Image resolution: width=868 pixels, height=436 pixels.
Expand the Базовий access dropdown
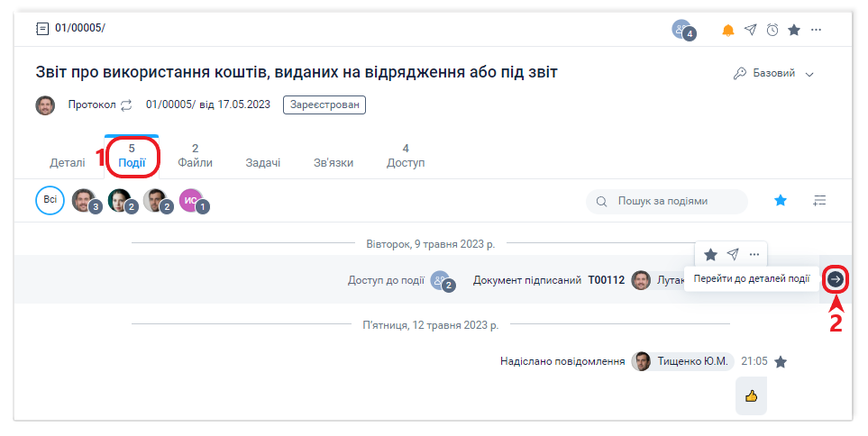coord(775,73)
